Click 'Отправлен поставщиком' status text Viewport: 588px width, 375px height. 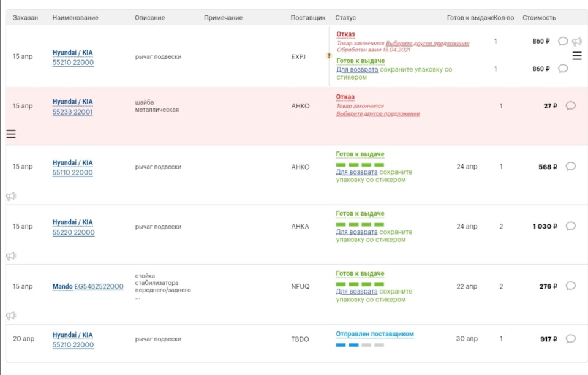tap(375, 334)
